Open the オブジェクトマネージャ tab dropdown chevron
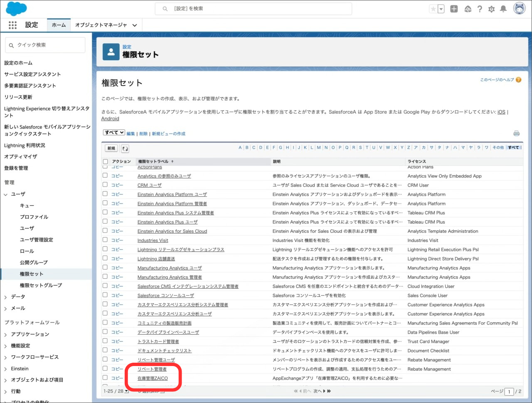 tap(135, 25)
